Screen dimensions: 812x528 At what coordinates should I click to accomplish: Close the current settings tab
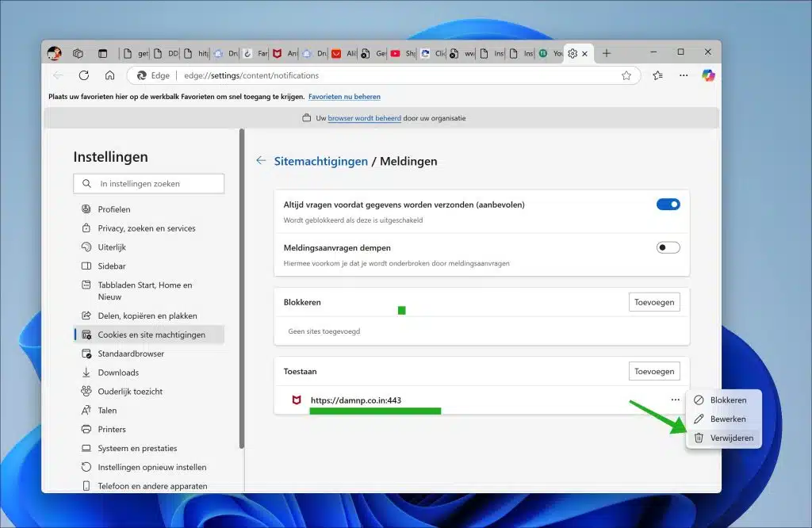coord(584,53)
